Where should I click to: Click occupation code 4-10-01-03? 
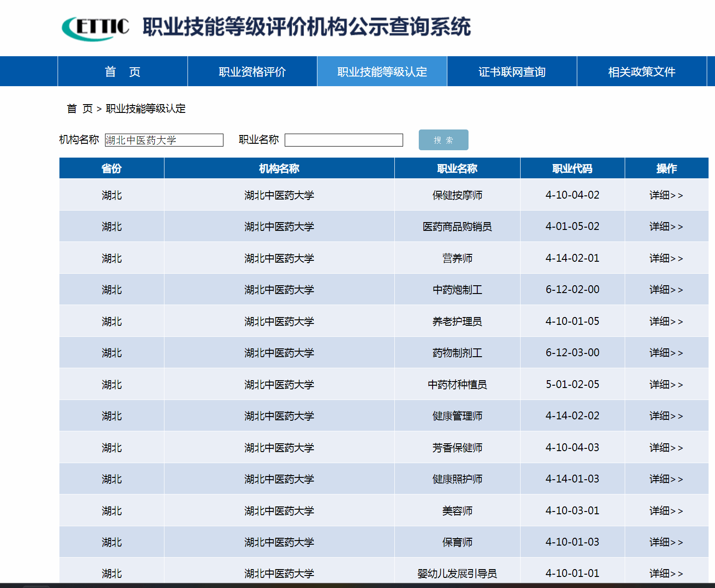tap(573, 542)
